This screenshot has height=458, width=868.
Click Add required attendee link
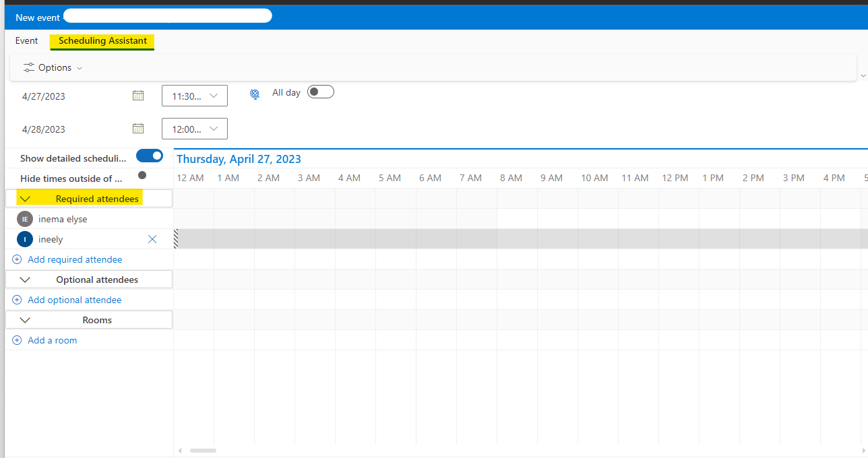click(75, 259)
